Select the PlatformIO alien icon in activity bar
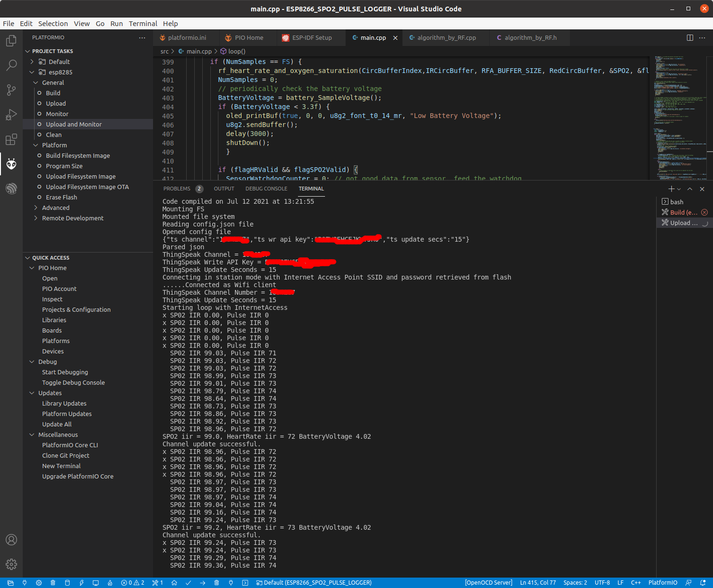 11,164
